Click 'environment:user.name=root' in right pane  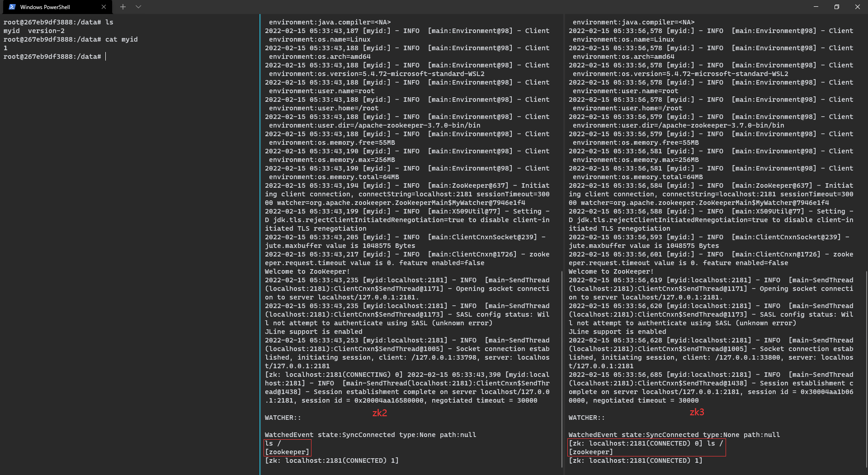pos(626,91)
